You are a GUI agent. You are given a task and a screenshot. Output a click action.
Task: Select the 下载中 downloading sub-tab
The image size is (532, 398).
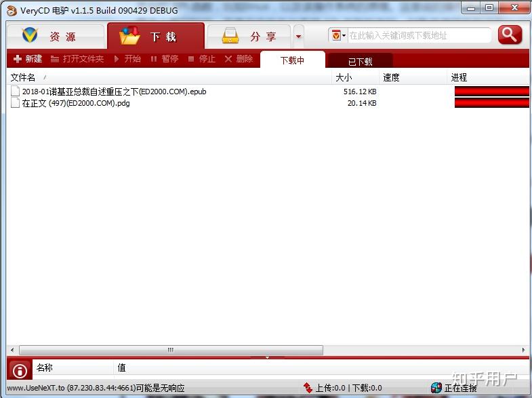click(293, 60)
